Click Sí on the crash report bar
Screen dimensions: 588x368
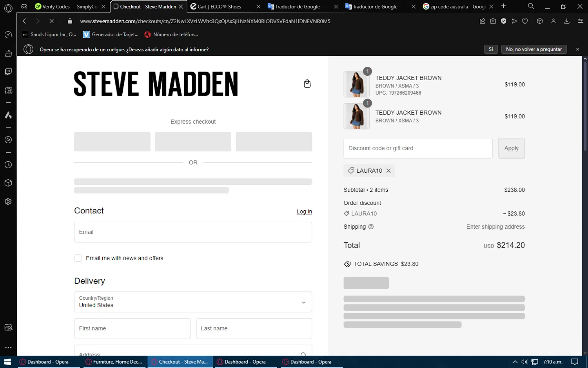pyautogui.click(x=491, y=49)
